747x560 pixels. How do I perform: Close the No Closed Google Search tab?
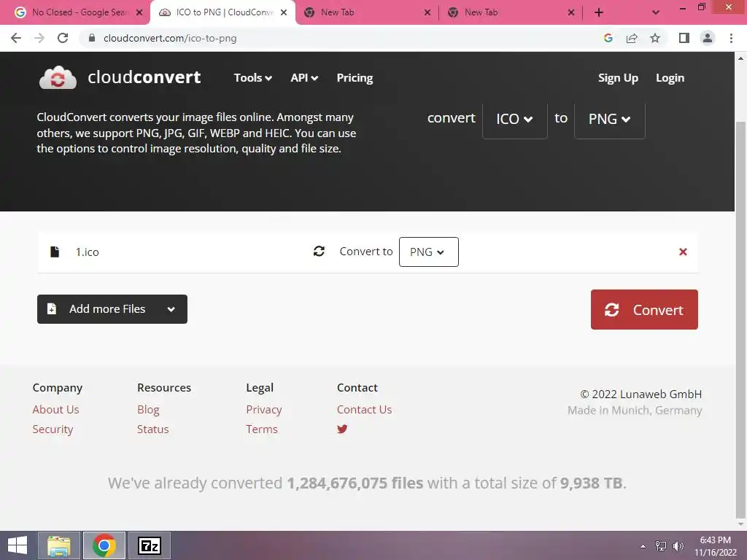coord(139,12)
